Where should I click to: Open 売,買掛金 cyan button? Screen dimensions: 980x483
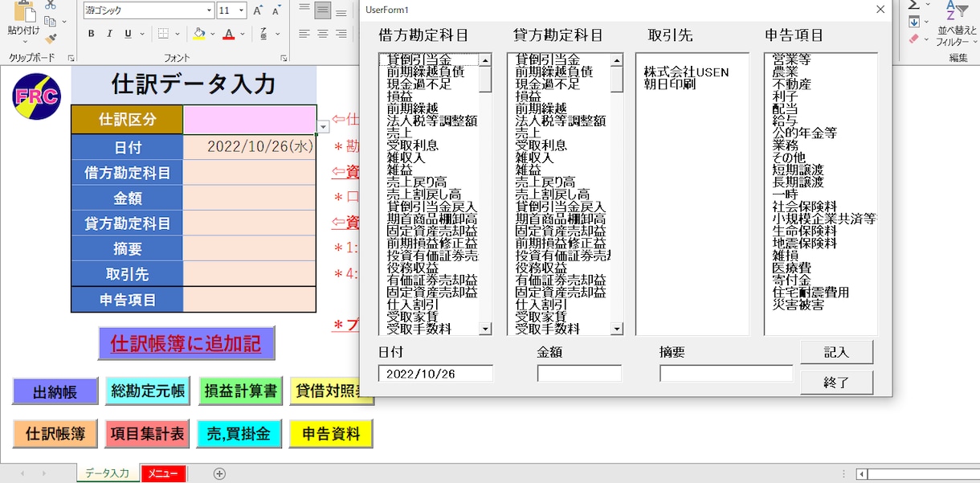240,434
